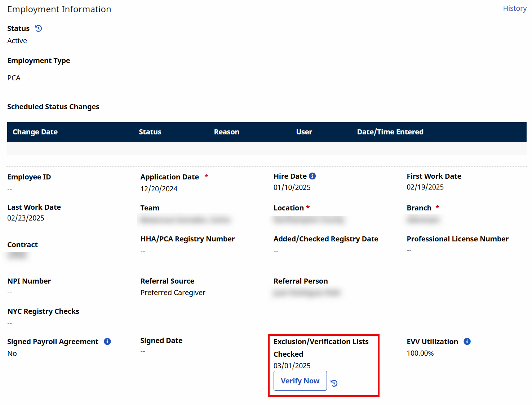Click the Reason column header

click(226, 132)
